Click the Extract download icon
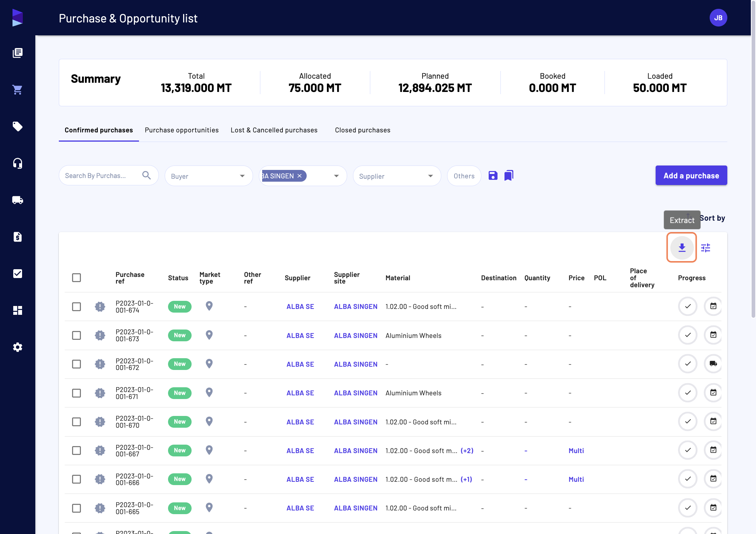Image resolution: width=756 pixels, height=534 pixels. click(x=682, y=248)
